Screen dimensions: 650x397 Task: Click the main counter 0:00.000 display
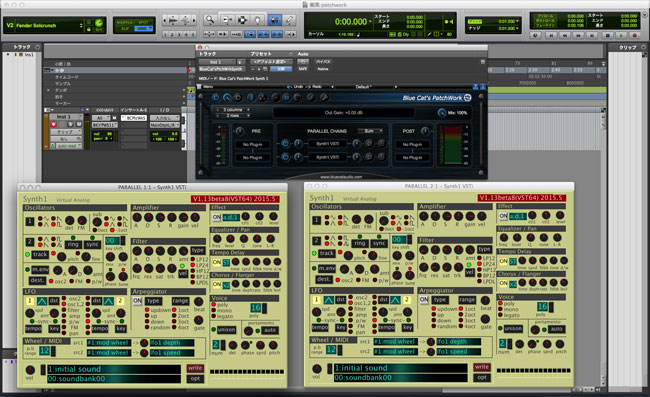(x=351, y=22)
